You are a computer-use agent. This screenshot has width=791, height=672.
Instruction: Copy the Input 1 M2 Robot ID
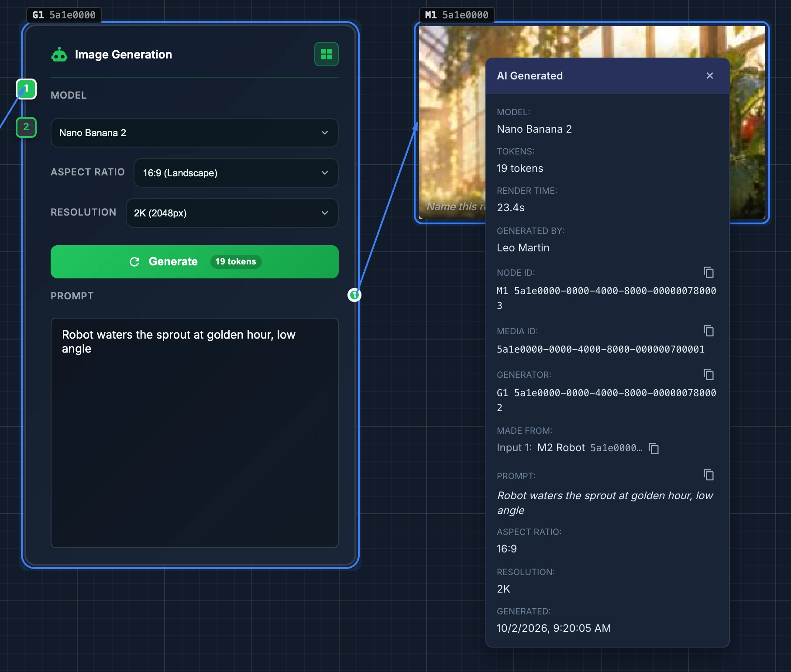(653, 448)
